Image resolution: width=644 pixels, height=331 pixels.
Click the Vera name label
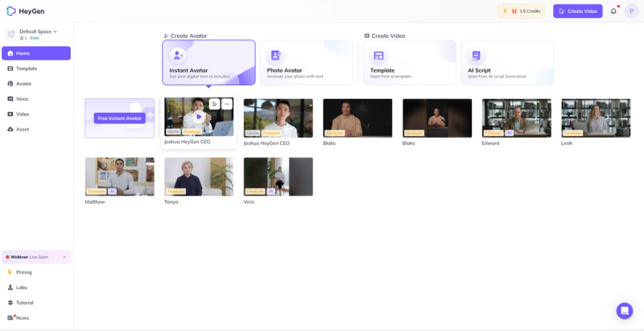click(249, 202)
